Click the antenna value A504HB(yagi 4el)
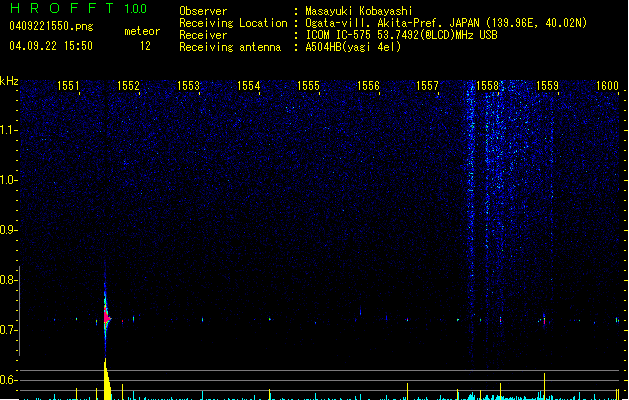The width and height of the screenshot is (629, 400). (x=353, y=47)
